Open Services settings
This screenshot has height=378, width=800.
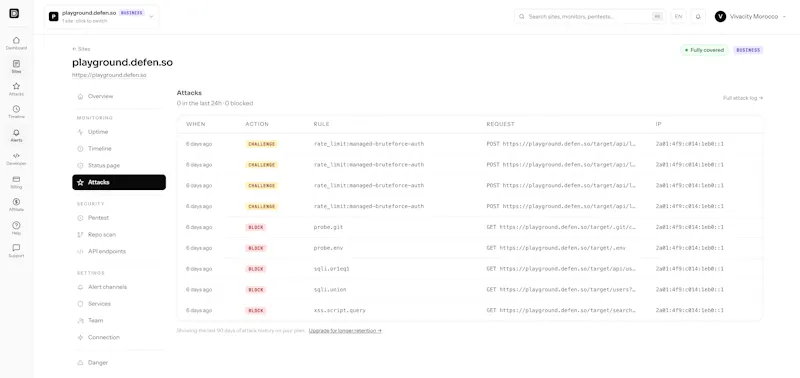119,304
